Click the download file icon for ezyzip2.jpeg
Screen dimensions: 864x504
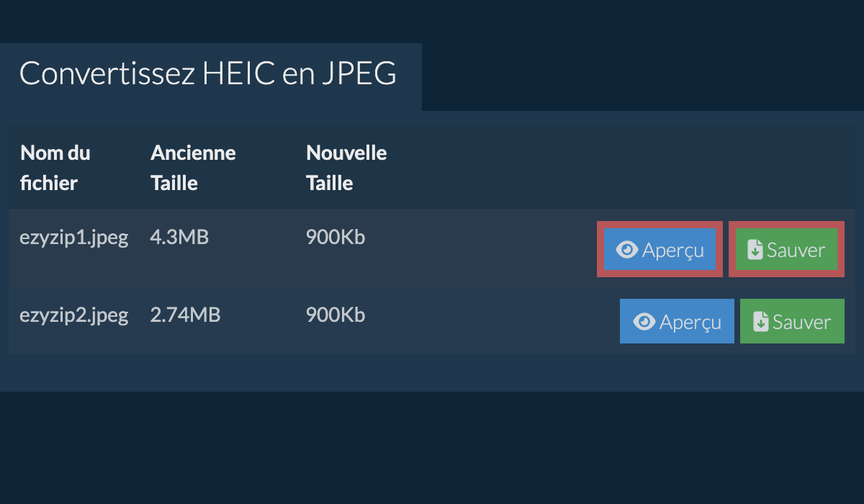tap(761, 322)
